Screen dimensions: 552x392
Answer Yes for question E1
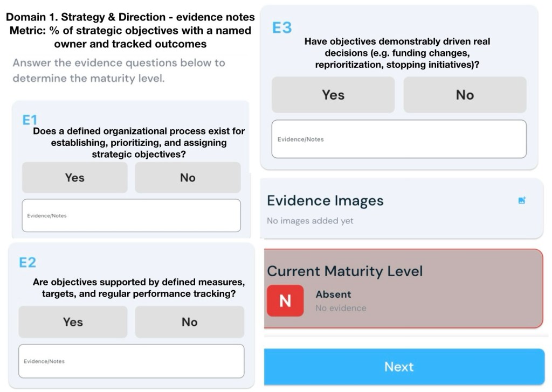[x=75, y=178]
